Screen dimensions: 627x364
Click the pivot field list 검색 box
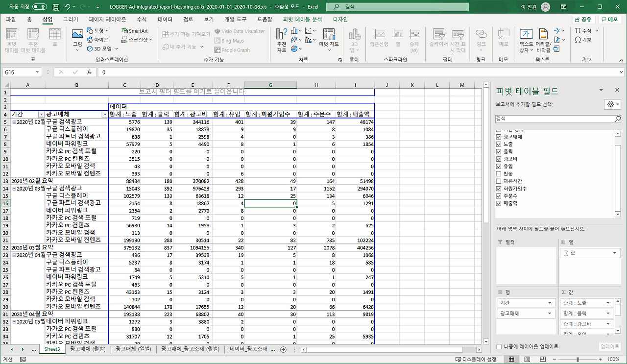558,119
